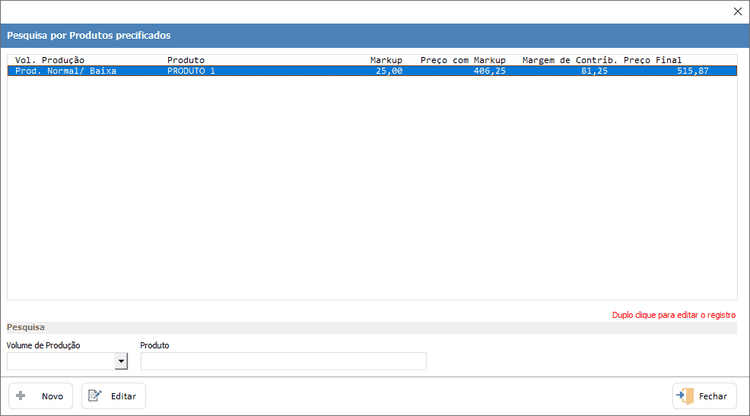Select the 'Prod. Normal/ Baixa' cell
Screen dimensions: 750x416
(66, 71)
